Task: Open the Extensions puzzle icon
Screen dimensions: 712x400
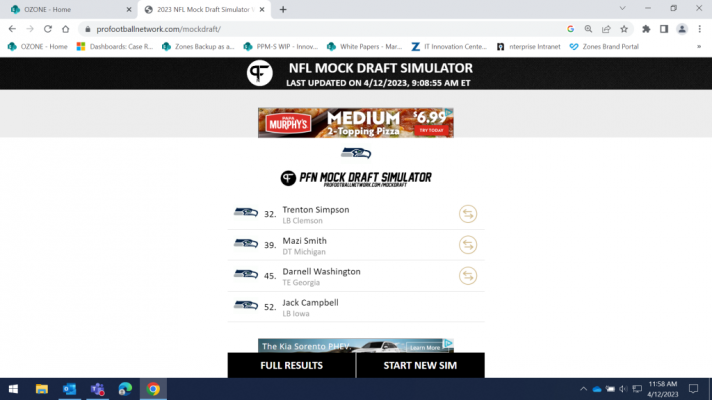Action: click(x=646, y=29)
